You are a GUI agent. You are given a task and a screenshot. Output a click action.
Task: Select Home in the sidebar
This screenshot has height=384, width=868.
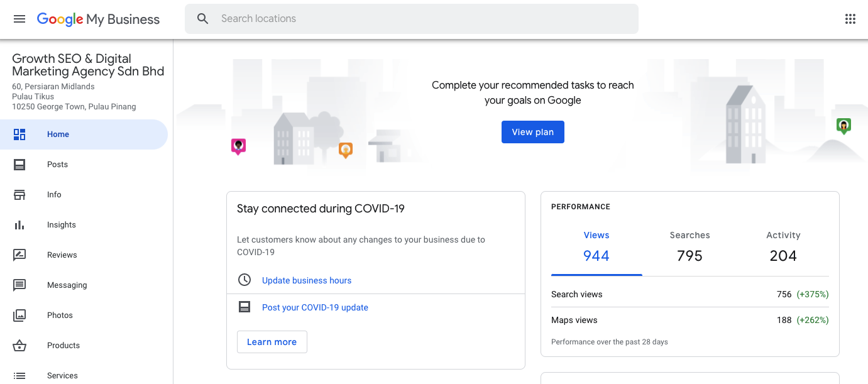(84, 134)
